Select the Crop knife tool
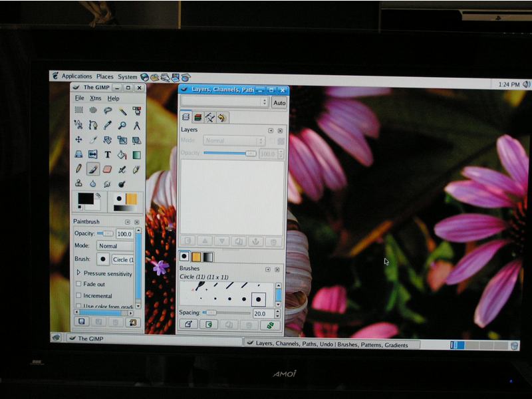Viewport: 532px width, 399px height. (x=93, y=140)
